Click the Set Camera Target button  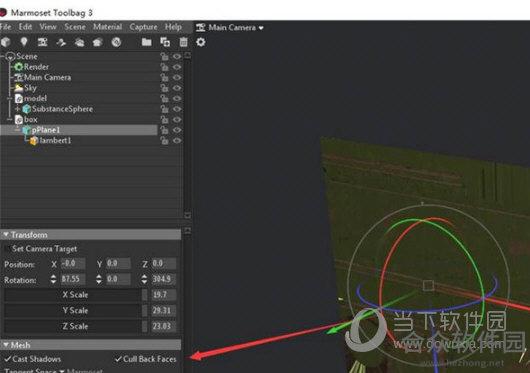pos(44,249)
